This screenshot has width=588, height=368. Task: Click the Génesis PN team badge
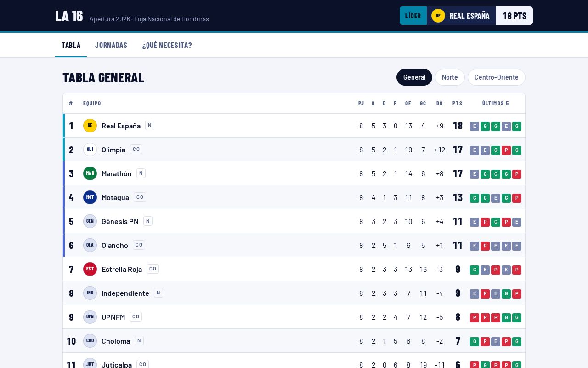[x=90, y=221]
